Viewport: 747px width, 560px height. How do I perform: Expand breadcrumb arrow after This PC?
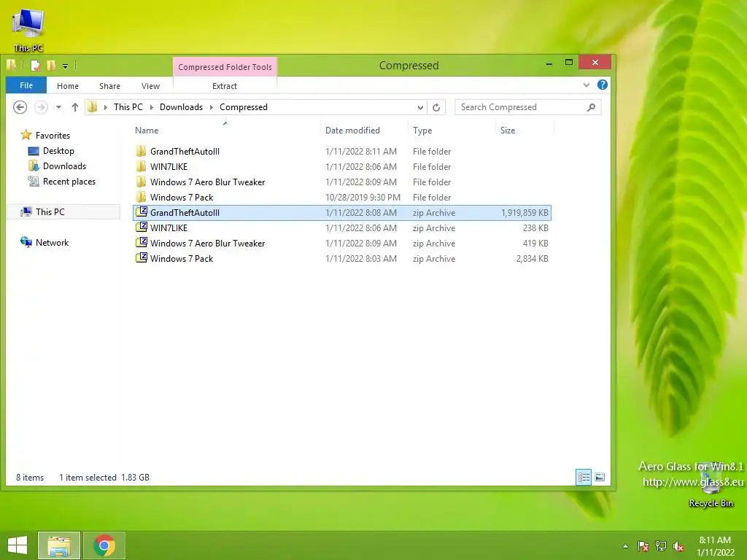click(152, 108)
